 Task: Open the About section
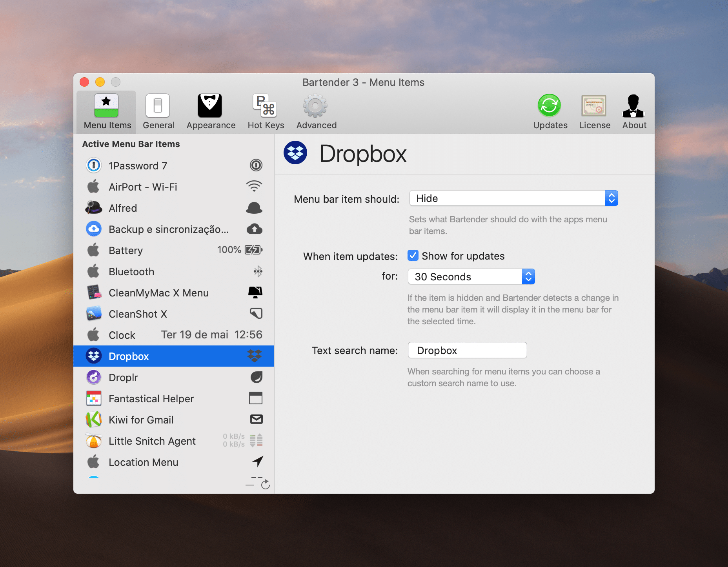[634, 111]
